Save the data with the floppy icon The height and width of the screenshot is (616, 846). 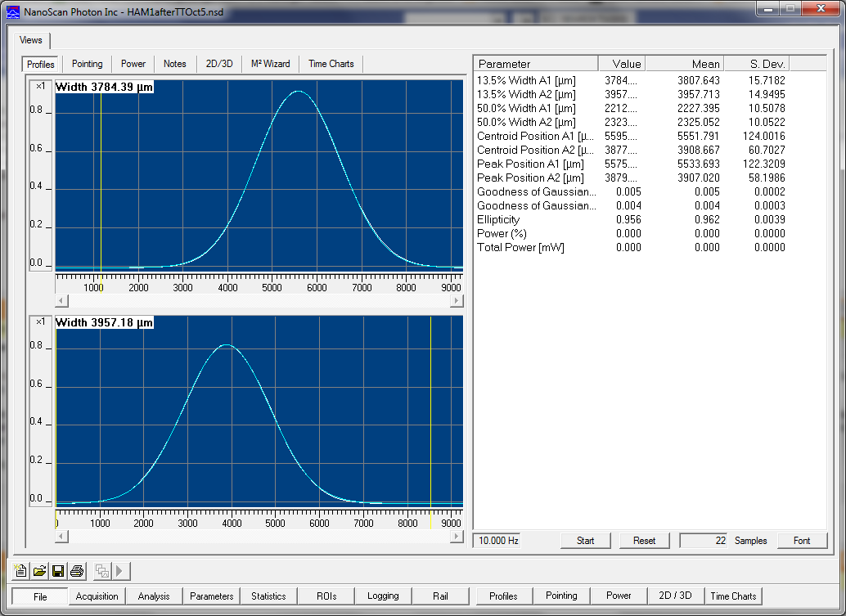pyautogui.click(x=58, y=571)
